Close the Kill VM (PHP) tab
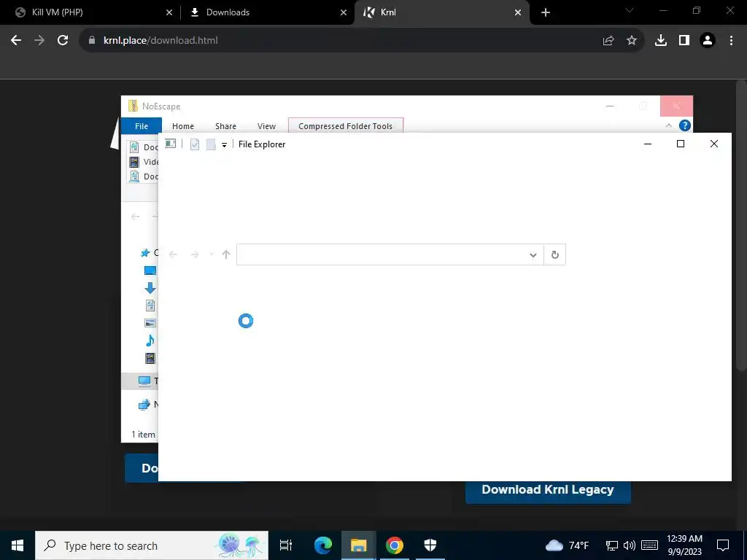This screenshot has height=560, width=747. coord(169,12)
